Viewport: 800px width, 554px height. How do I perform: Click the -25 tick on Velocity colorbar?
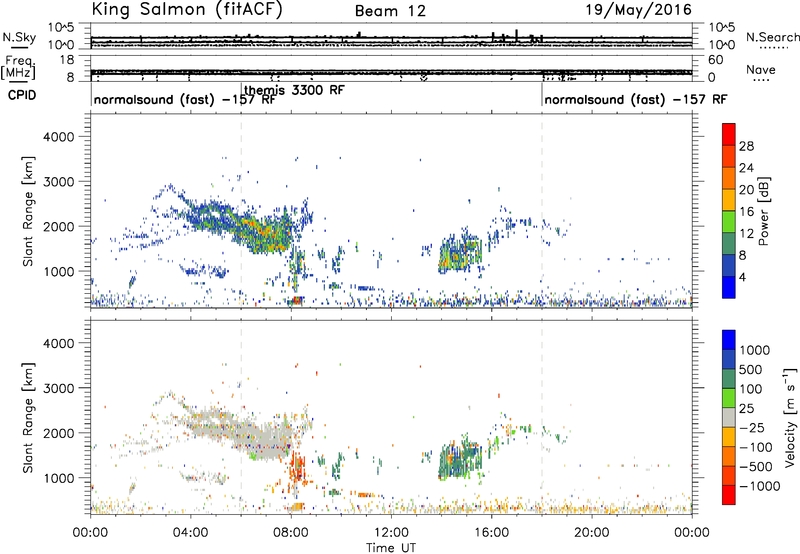point(754,427)
